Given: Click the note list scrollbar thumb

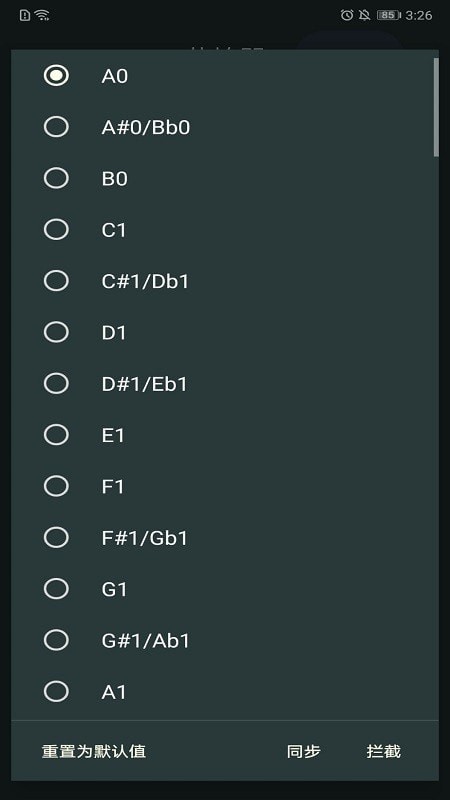Looking at the screenshot, I should 436,107.
